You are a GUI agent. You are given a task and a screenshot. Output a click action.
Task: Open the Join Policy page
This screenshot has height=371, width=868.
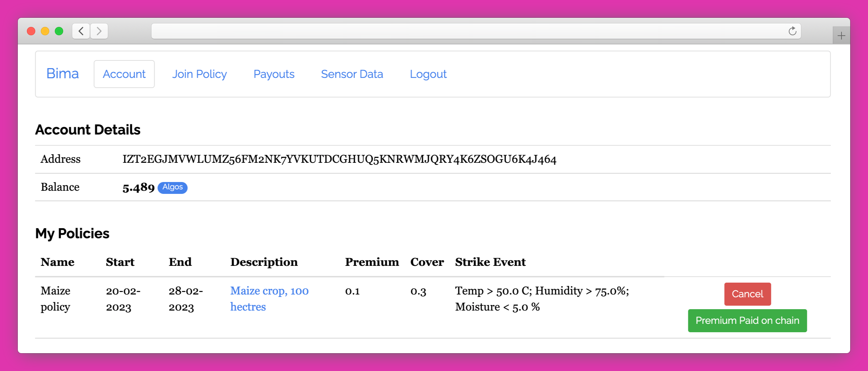pos(199,74)
